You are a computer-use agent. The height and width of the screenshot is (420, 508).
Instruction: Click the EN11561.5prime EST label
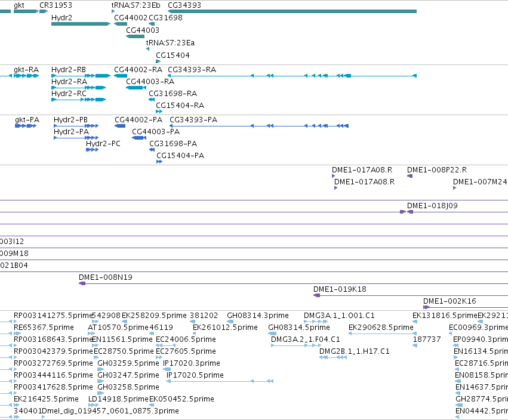pos(122,339)
